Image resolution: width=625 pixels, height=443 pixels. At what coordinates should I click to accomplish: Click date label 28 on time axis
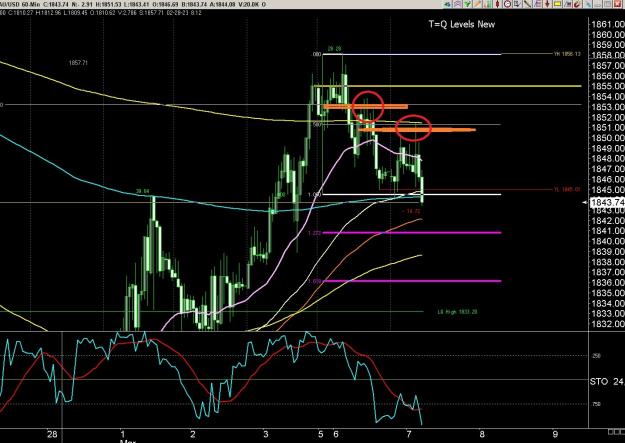pos(52,434)
